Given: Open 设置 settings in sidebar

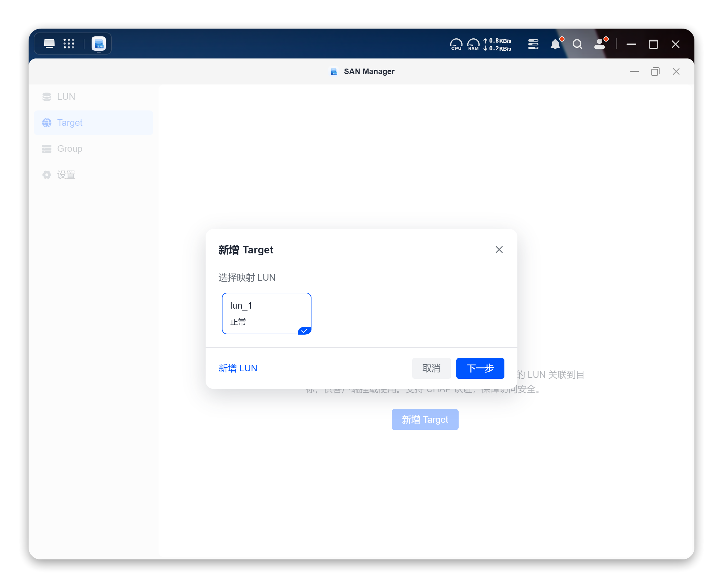Looking at the screenshot, I should tap(66, 175).
